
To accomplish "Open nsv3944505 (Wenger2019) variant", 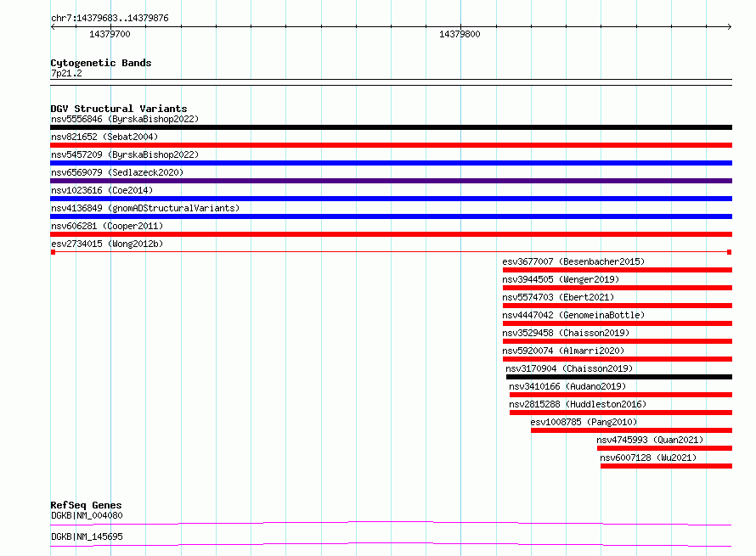I will pyautogui.click(x=561, y=279).
